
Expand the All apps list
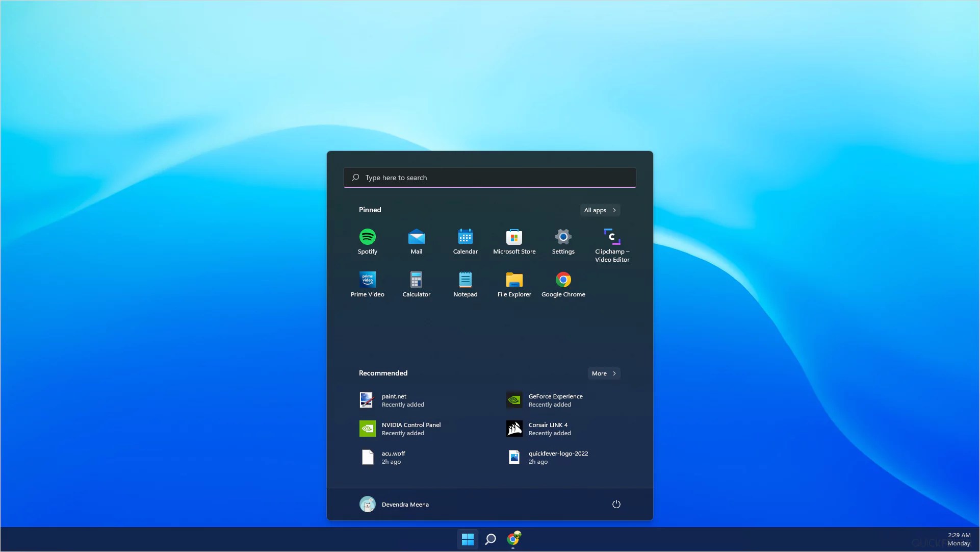pyautogui.click(x=600, y=210)
